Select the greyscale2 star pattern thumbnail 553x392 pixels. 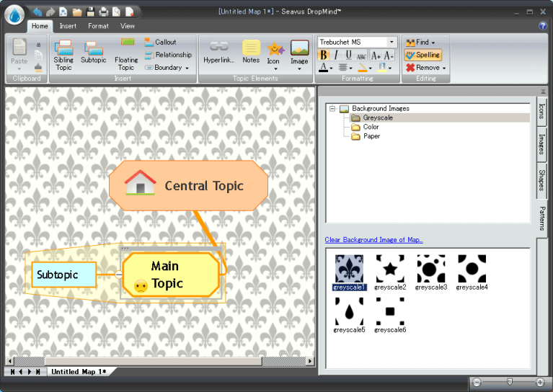[x=390, y=269]
